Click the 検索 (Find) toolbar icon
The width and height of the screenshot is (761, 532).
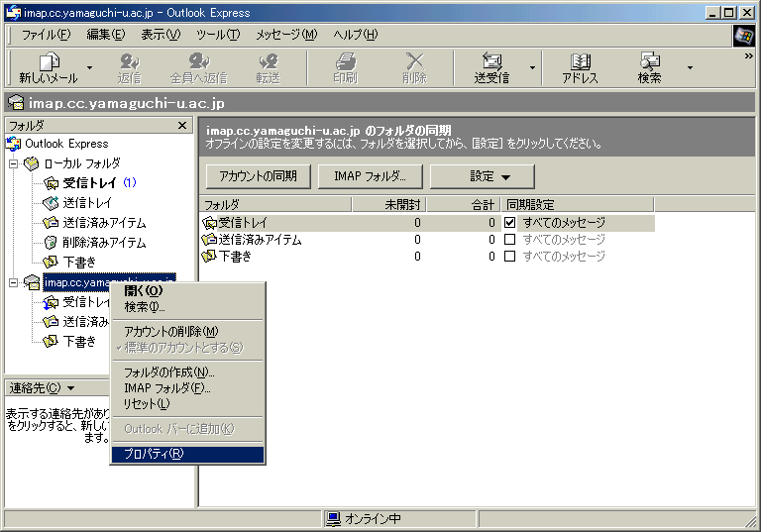tap(649, 68)
